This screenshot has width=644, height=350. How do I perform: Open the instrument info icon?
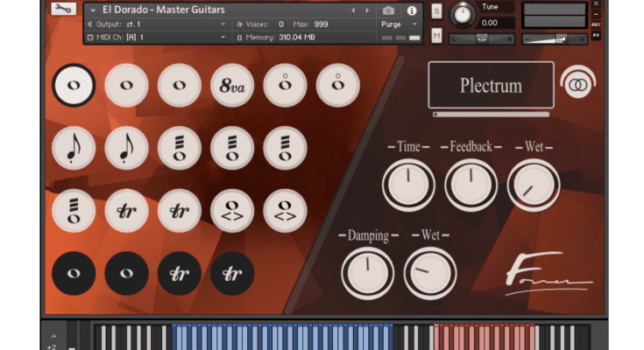click(x=412, y=10)
